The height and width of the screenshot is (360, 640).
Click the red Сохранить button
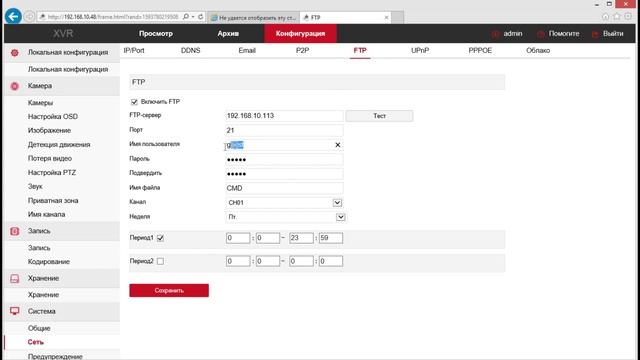click(169, 291)
